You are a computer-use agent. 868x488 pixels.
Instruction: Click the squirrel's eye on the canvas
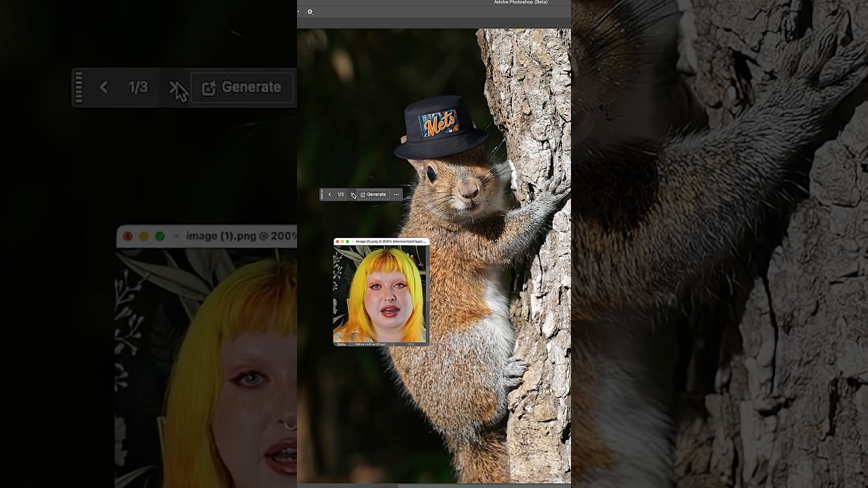[x=431, y=176]
